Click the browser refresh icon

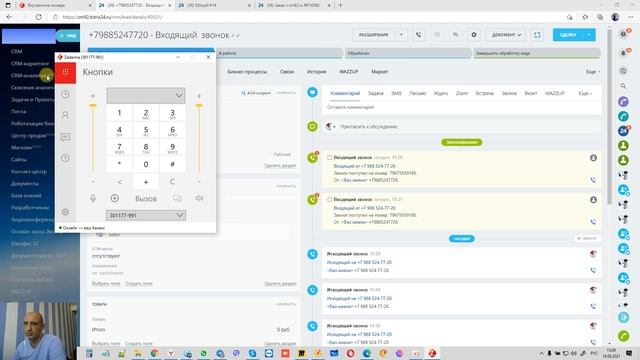39,17
